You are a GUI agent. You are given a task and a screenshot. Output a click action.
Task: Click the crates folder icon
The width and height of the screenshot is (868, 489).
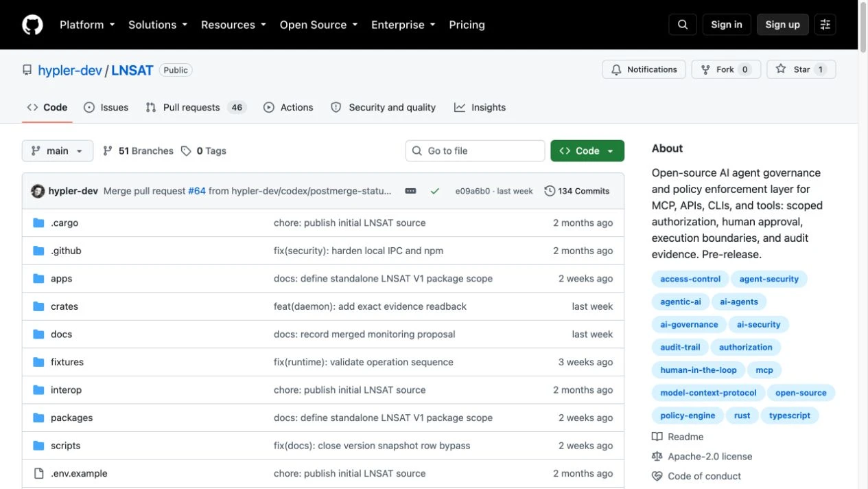38,306
